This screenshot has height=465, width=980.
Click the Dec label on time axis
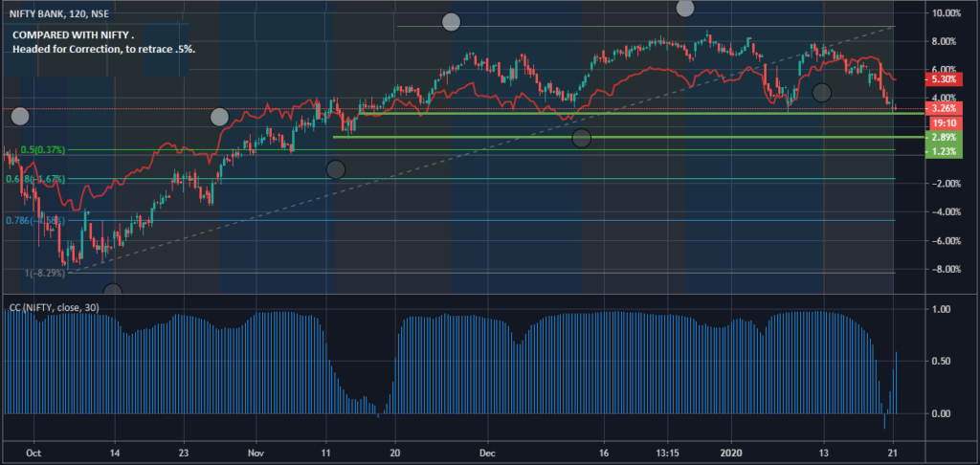[489, 452]
